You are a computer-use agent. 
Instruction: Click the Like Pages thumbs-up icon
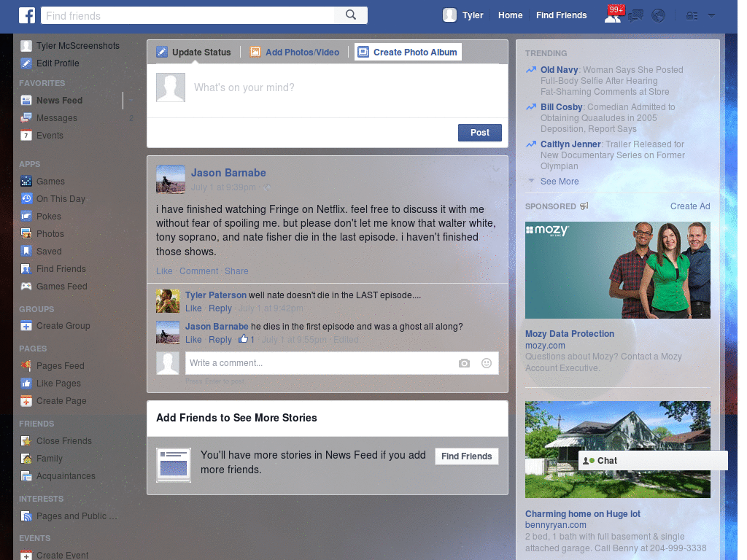[x=26, y=384]
